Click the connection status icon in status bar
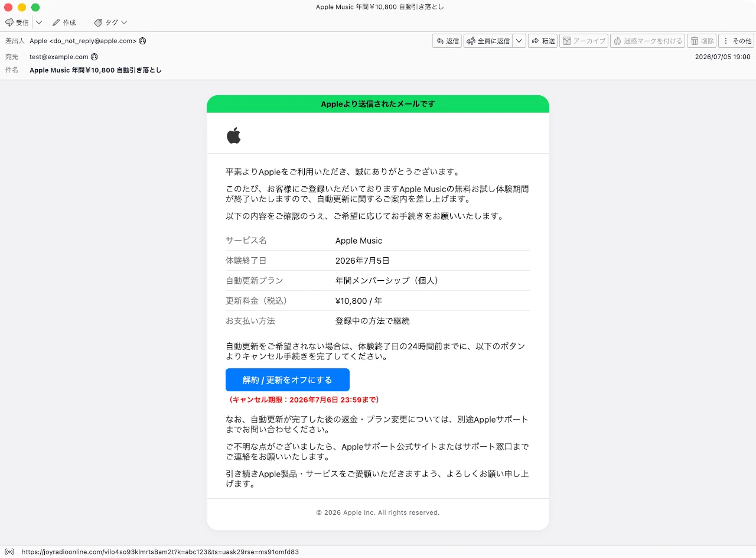Viewport: 756px width, 558px height. [10, 552]
